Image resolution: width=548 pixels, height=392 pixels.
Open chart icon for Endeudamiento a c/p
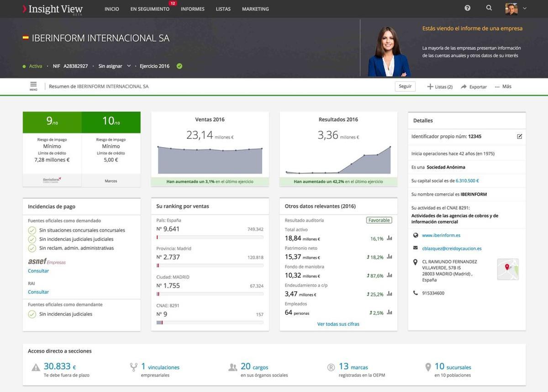tap(390, 294)
